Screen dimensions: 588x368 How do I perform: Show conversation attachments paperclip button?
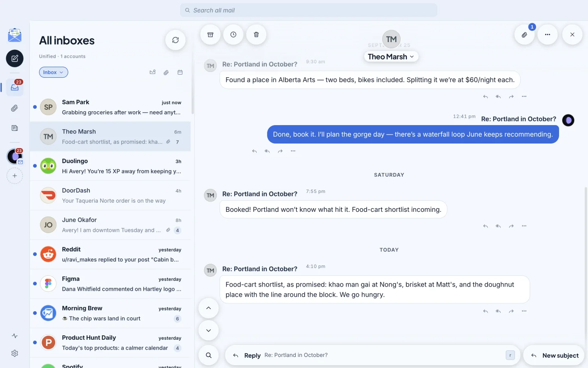click(x=525, y=35)
